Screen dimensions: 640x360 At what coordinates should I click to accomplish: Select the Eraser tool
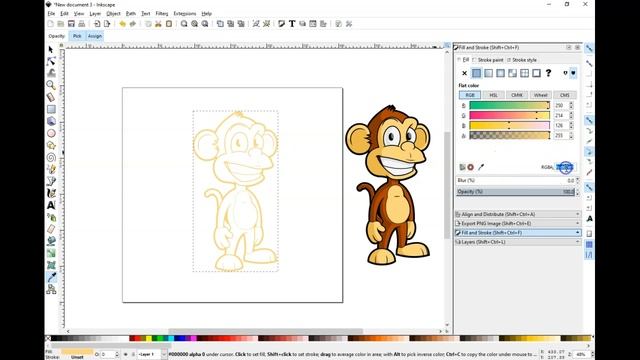(x=51, y=229)
